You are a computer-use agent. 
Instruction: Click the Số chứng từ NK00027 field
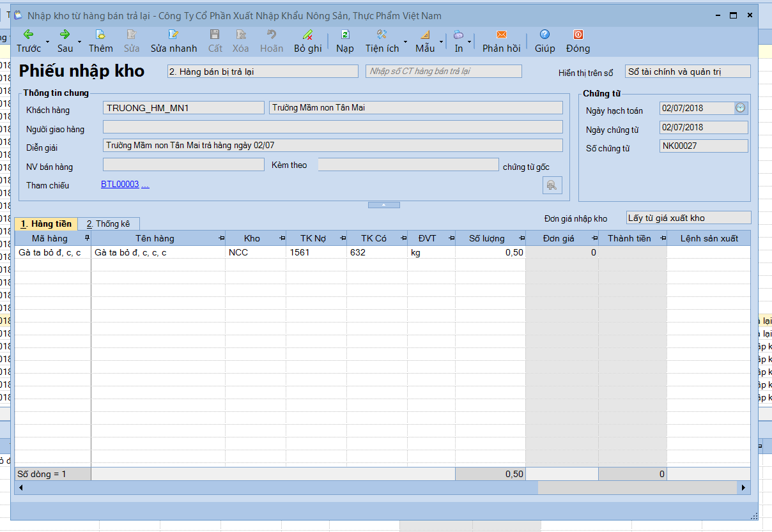coord(704,146)
